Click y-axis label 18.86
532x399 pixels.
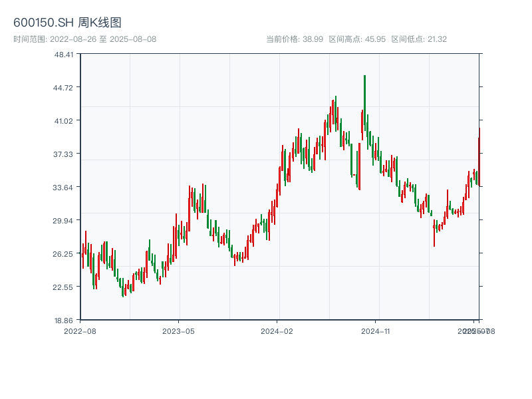(63, 321)
